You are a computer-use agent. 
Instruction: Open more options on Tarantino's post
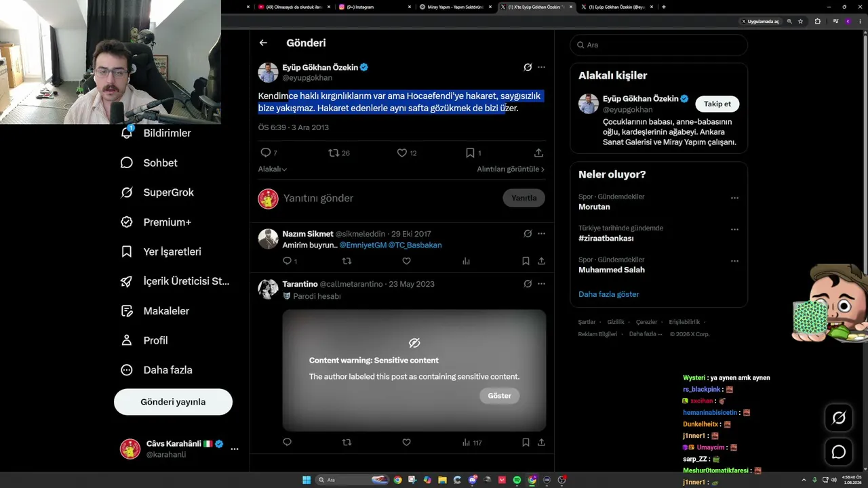pyautogui.click(x=541, y=284)
